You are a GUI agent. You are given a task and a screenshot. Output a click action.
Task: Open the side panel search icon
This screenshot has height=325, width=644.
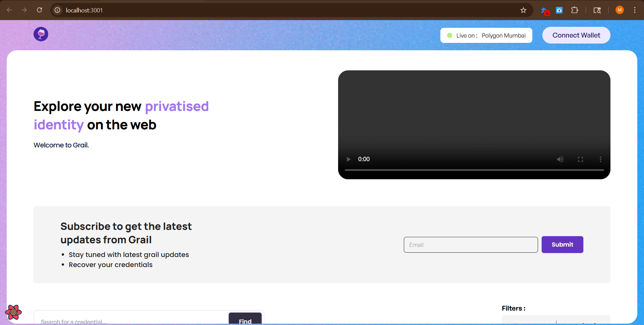tap(597, 10)
